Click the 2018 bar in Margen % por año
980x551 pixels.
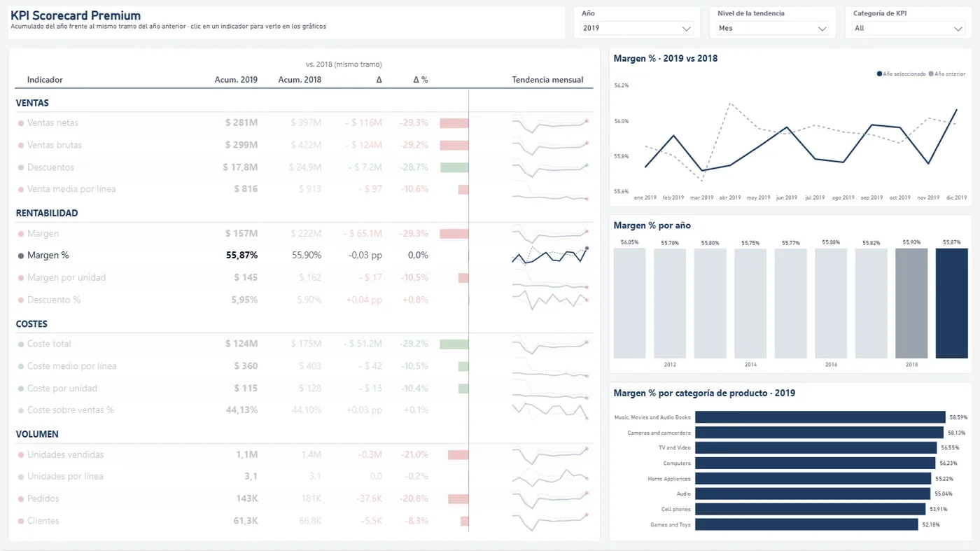(911, 303)
